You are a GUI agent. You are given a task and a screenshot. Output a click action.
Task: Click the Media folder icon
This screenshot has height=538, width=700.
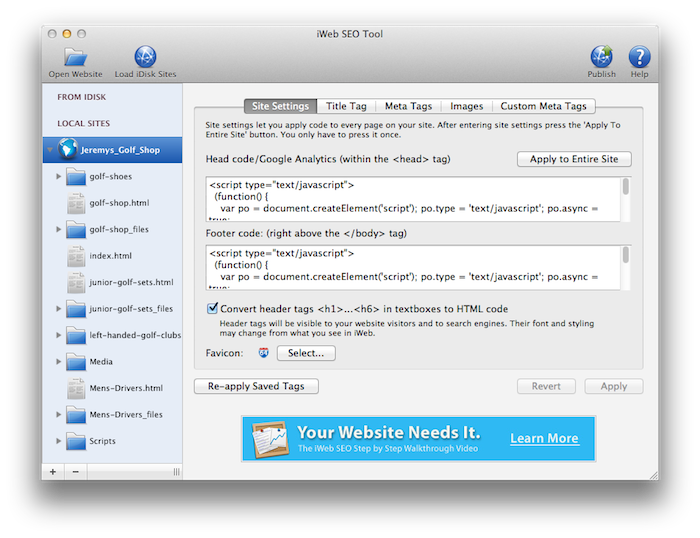76,362
